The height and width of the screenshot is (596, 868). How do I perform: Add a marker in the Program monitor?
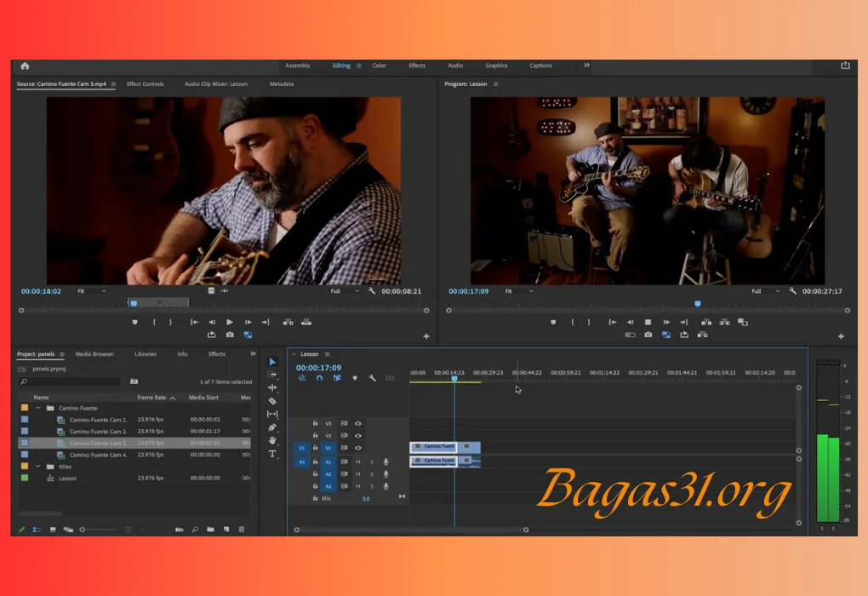click(554, 322)
